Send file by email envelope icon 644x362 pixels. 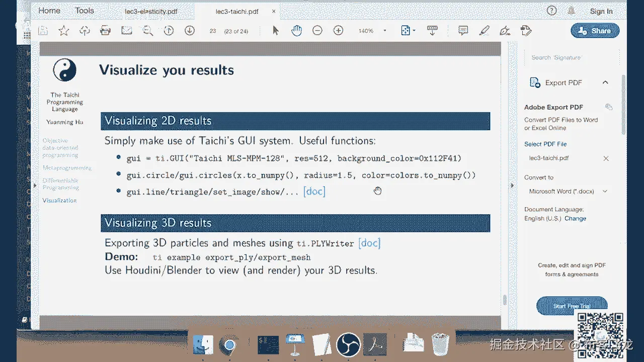[x=126, y=31]
